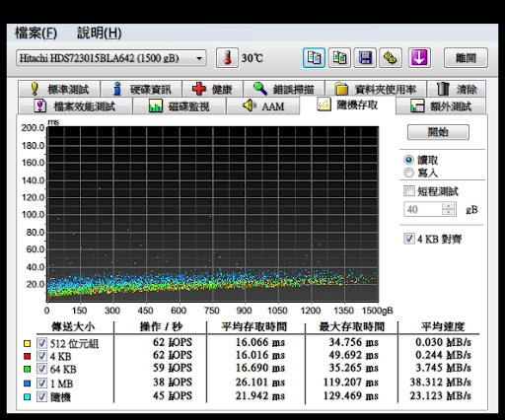Screen dimensions: 505x420
Task: Uncheck the 64 KB transfer size checkbox
Action: pyautogui.click(x=41, y=369)
